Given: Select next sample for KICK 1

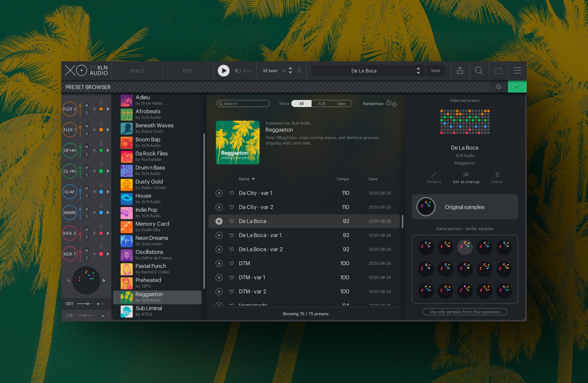Looking at the screenshot, I should [108, 254].
